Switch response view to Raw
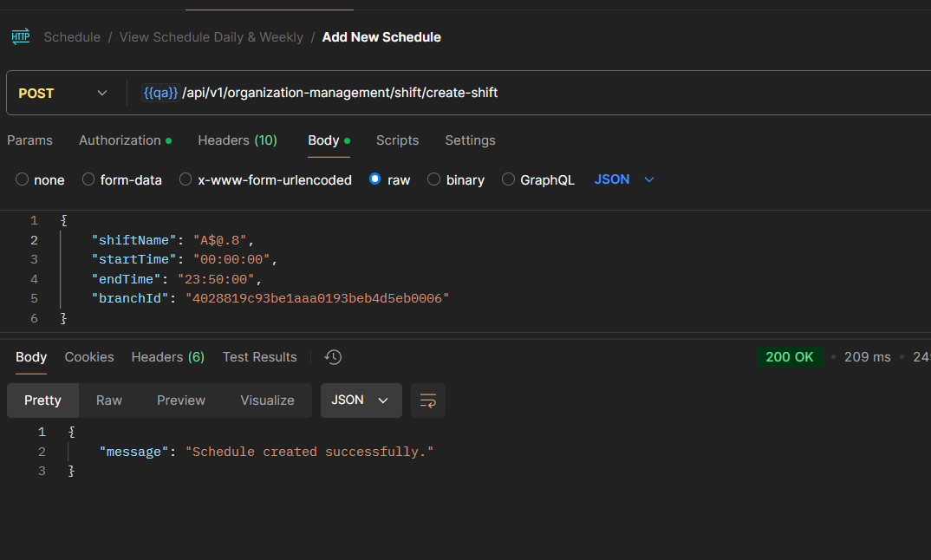 [x=109, y=400]
